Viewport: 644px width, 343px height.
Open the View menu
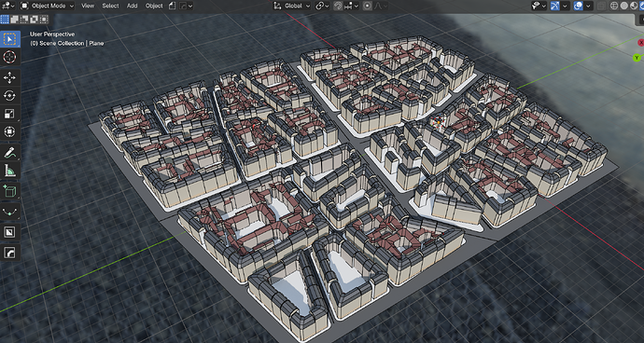pos(88,6)
